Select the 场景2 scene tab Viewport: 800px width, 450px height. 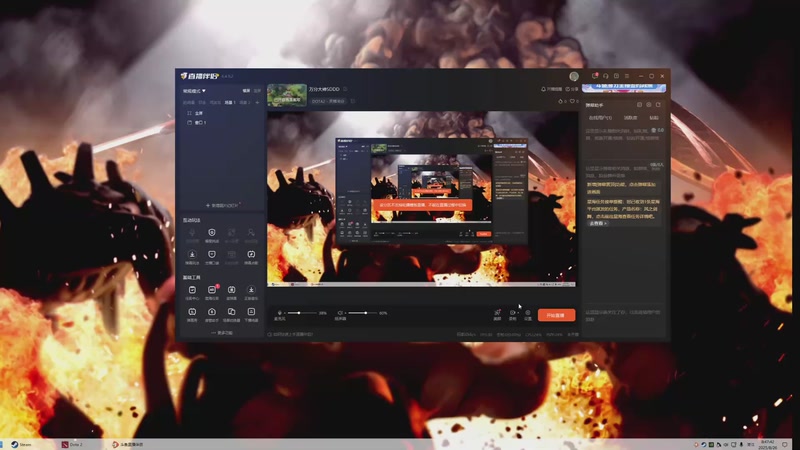[x=245, y=103]
